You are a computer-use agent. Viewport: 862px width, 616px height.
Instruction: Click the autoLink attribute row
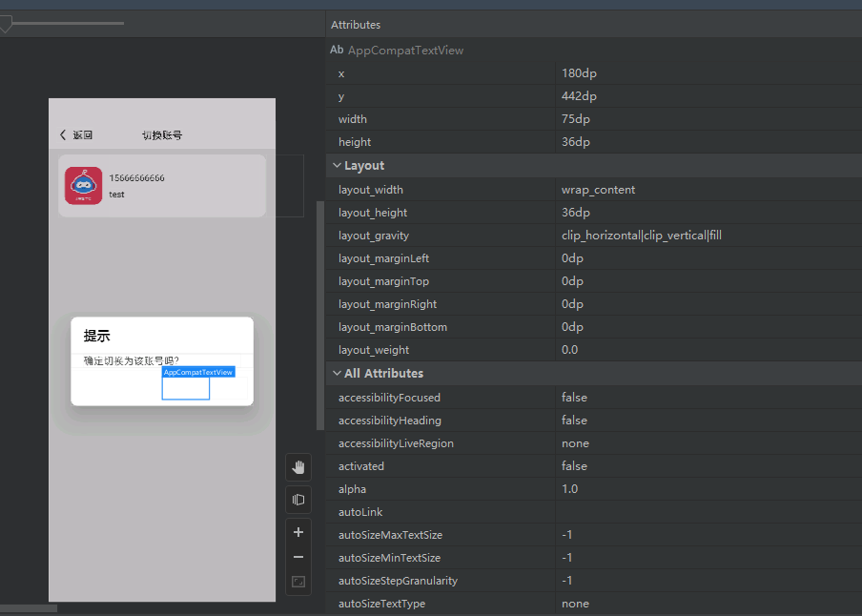[x=594, y=511]
